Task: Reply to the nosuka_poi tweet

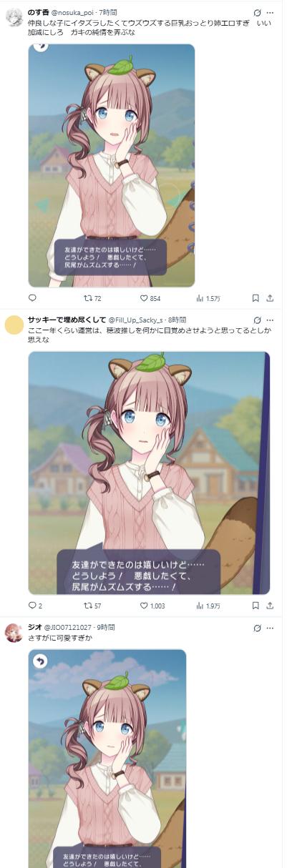Action: click(32, 298)
